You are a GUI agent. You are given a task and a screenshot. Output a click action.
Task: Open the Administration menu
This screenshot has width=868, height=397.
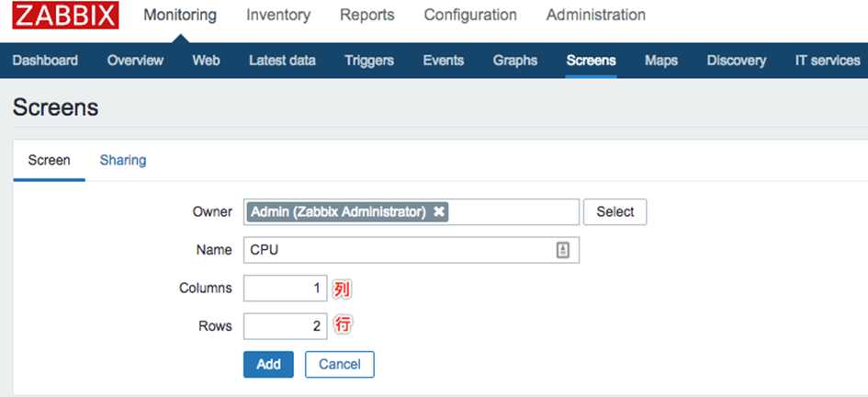pos(595,15)
